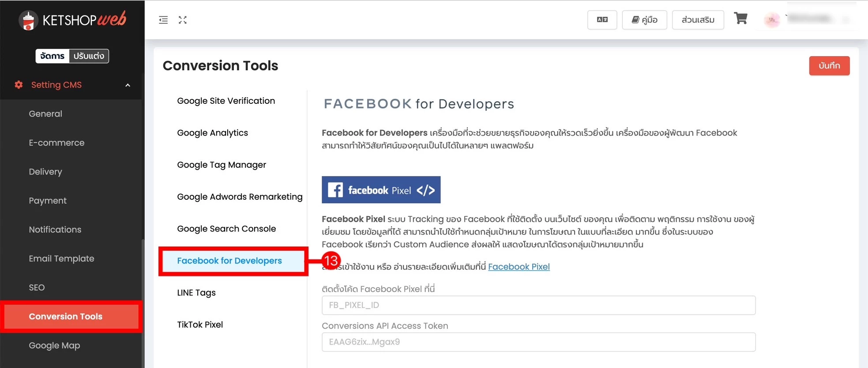Open E-commerce settings
The image size is (868, 368).
(x=56, y=143)
